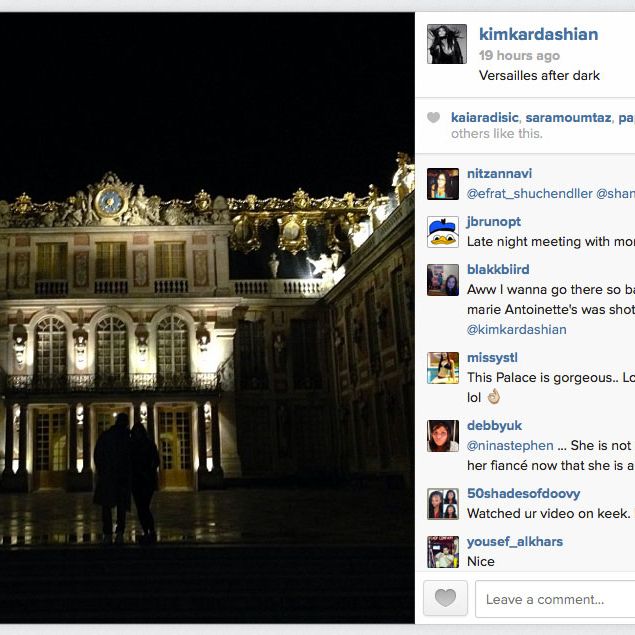Open kimkardashian profile picture avatar
The width and height of the screenshot is (635, 635).
(x=447, y=44)
